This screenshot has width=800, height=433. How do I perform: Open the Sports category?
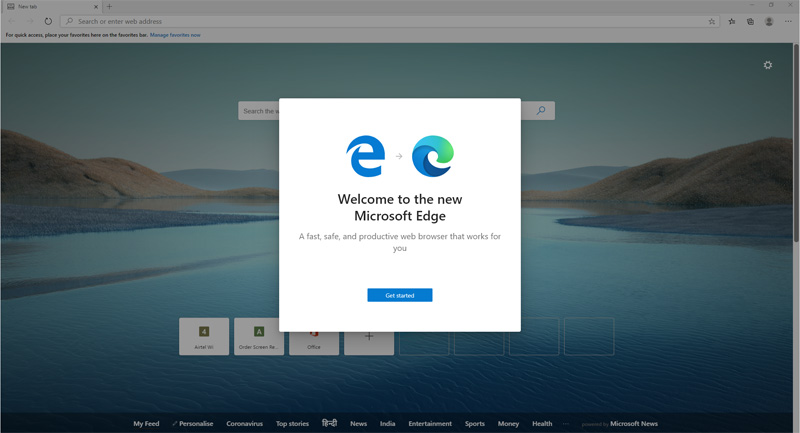[x=474, y=424]
